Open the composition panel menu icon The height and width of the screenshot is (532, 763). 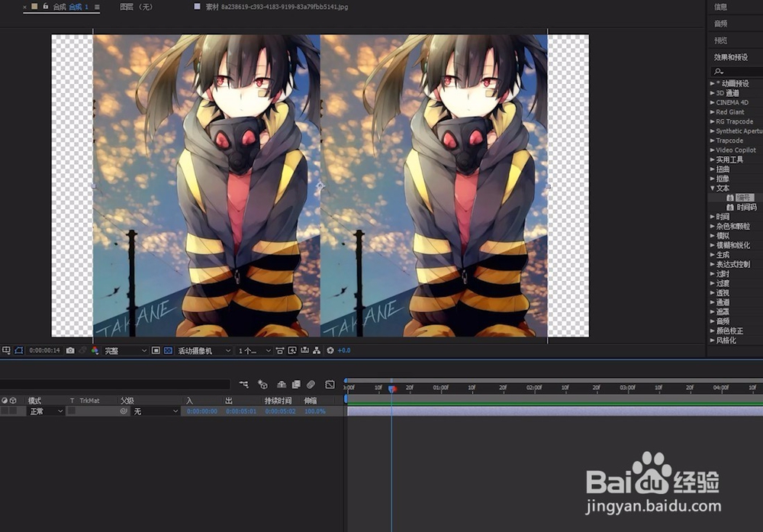(97, 7)
